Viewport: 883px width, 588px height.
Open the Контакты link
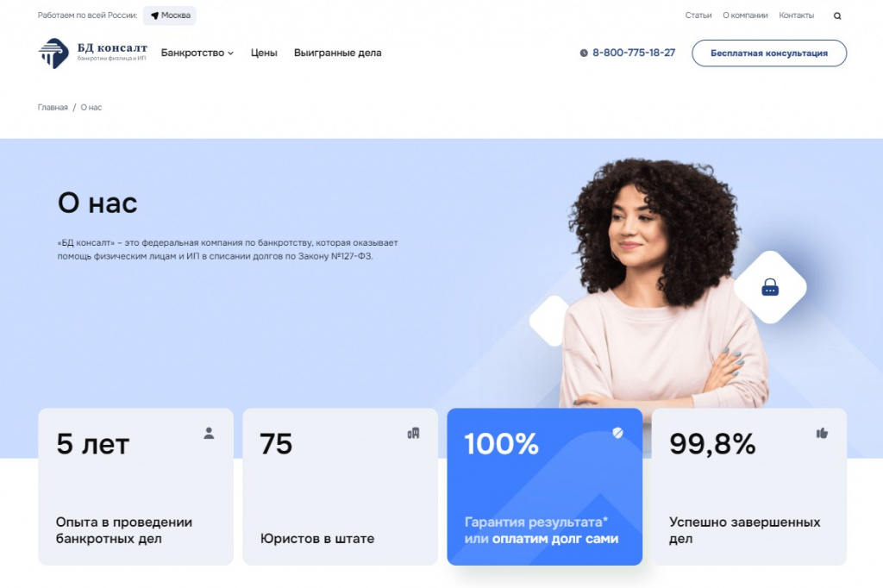[796, 16]
